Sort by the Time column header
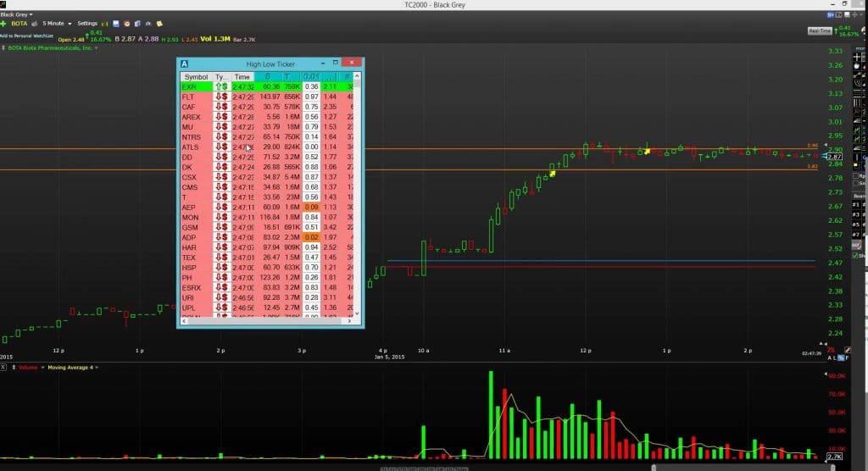This screenshot has height=471, width=868. [x=242, y=77]
